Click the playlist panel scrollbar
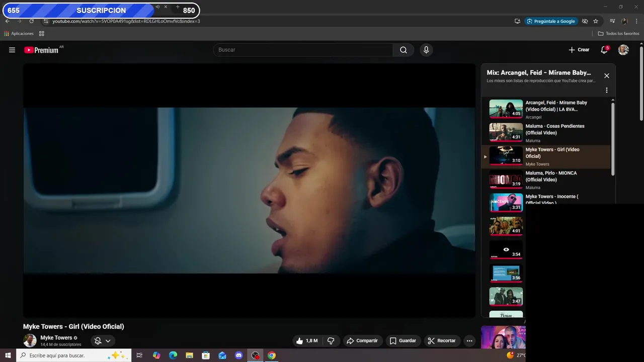The width and height of the screenshot is (644, 362). 613,139
